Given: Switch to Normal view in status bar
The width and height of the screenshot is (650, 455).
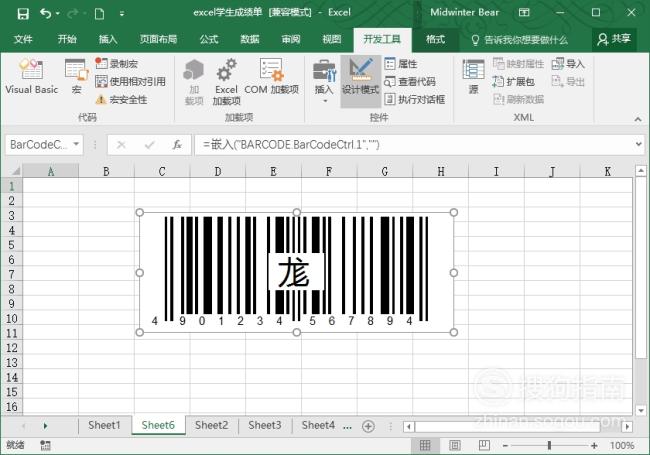Looking at the screenshot, I should 425,445.
